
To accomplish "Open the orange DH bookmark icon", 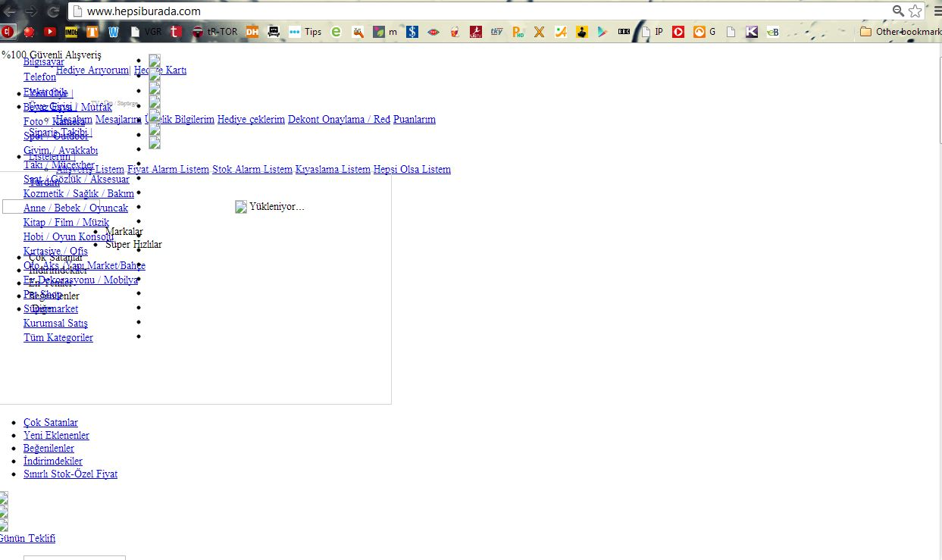I will coord(252,32).
